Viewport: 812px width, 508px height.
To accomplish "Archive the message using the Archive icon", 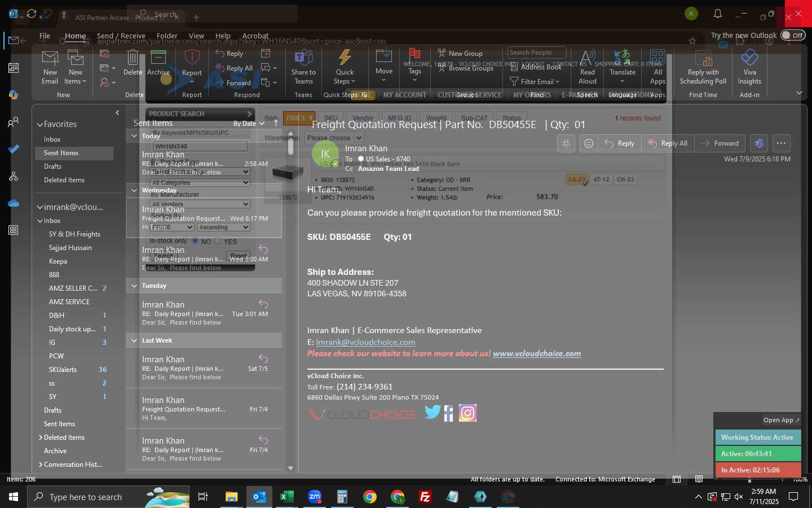I will (158, 62).
